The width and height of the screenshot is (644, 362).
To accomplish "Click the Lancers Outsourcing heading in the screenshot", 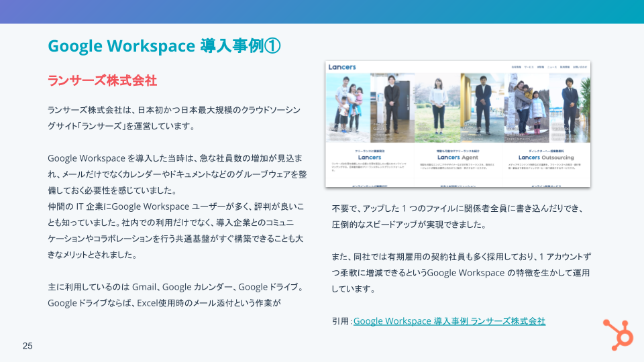I will pyautogui.click(x=546, y=157).
